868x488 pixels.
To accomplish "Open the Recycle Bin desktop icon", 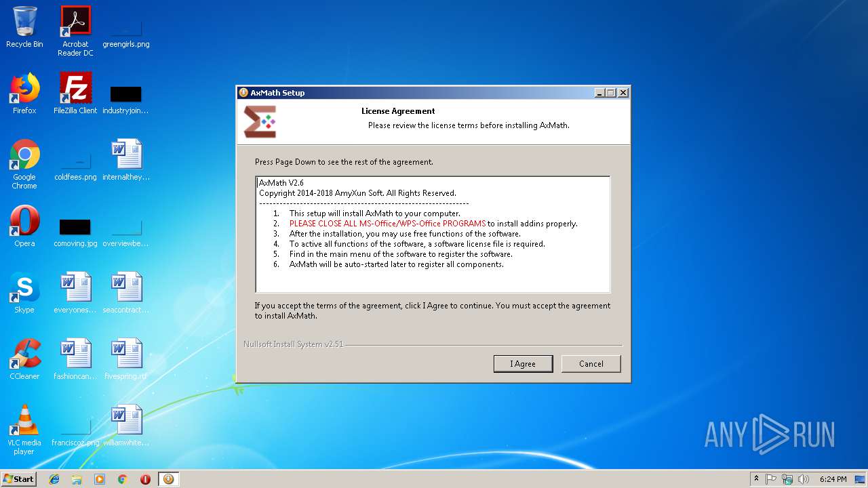I will [24, 28].
